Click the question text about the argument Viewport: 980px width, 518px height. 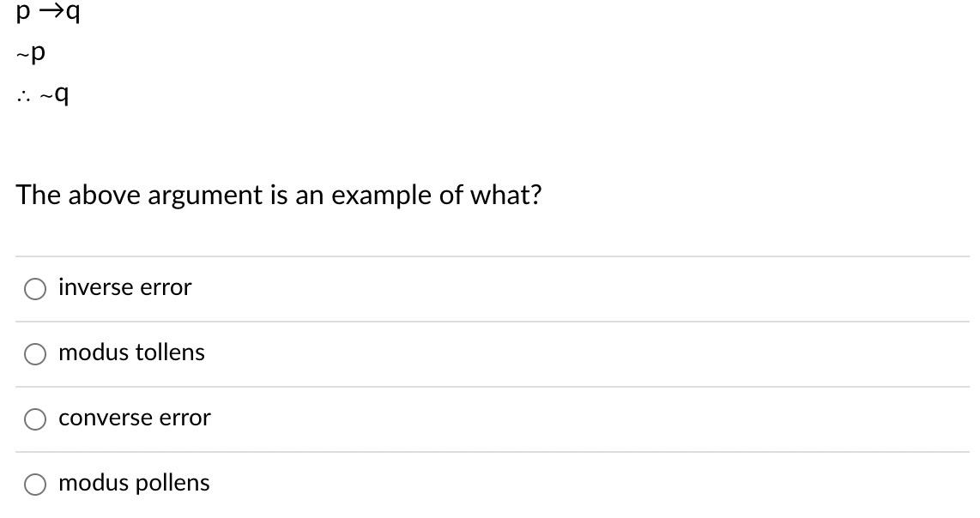pyautogui.click(x=280, y=195)
